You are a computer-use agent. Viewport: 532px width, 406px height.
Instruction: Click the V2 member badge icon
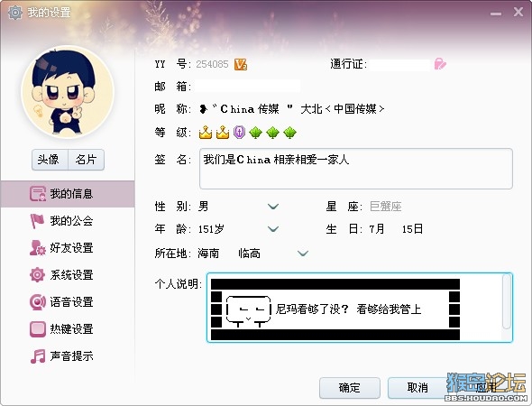click(241, 64)
